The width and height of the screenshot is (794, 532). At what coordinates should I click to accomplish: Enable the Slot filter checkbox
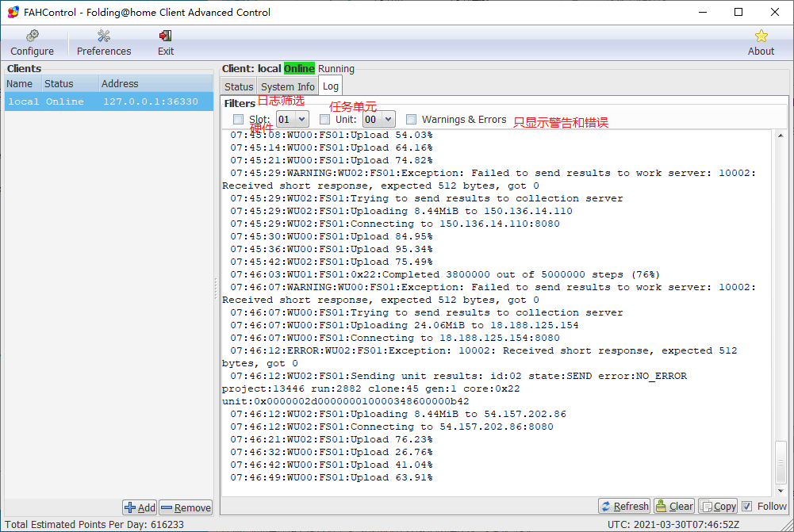(238, 120)
